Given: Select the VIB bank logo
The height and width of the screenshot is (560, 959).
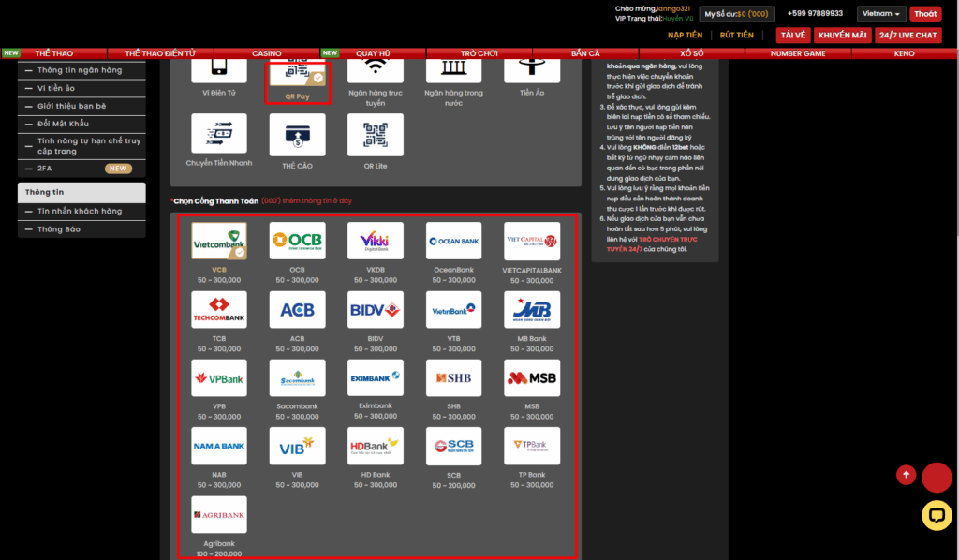Looking at the screenshot, I should (x=297, y=447).
